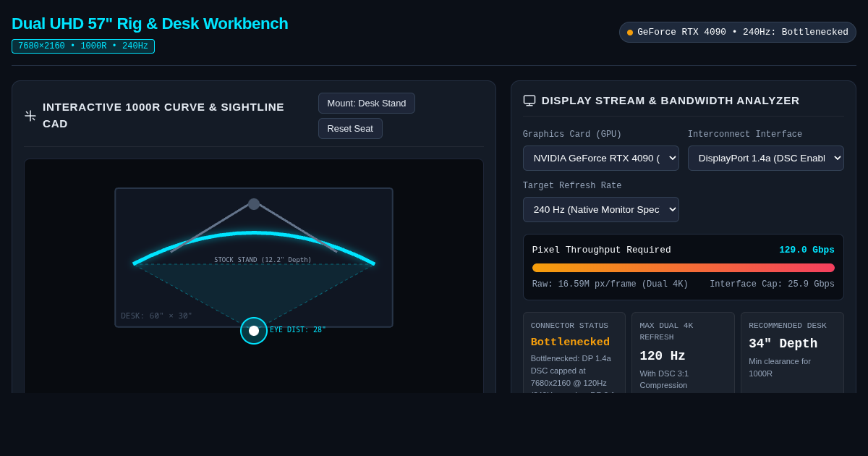This screenshot has width=868, height=456.
Task: Click the 34" Depth recommended desk value
Action: point(783,344)
